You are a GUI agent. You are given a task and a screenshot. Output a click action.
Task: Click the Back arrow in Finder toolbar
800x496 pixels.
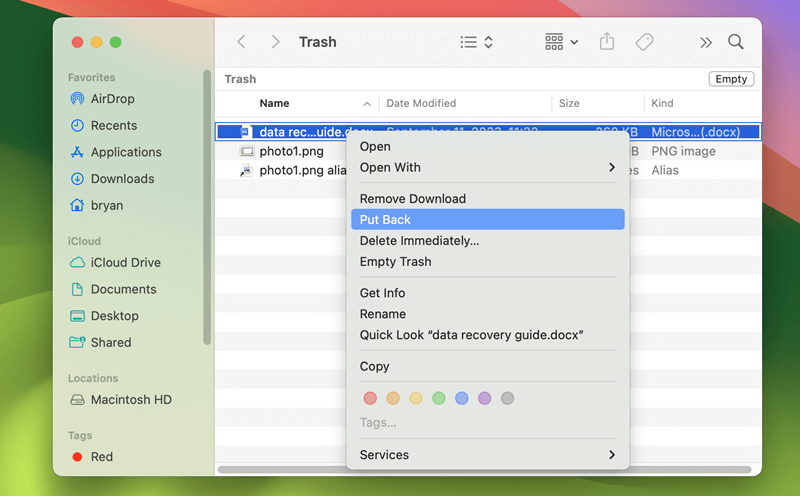(x=241, y=42)
